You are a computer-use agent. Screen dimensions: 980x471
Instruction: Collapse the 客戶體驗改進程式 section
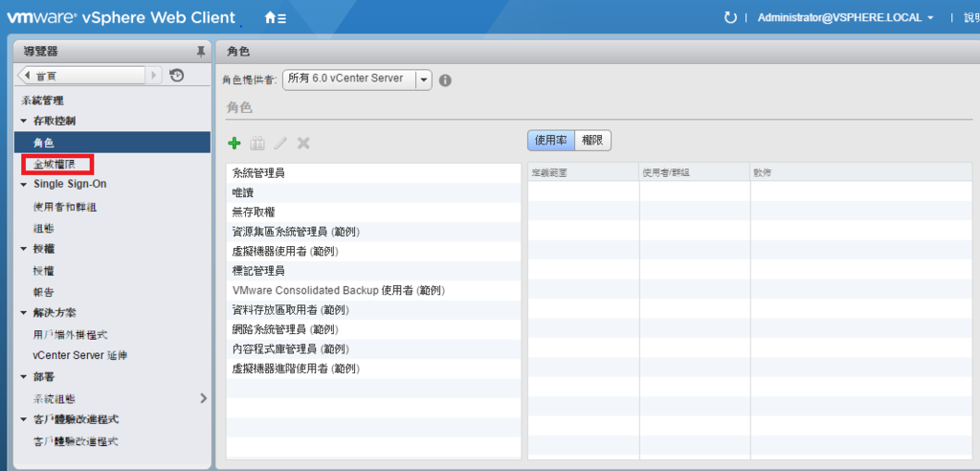[24, 419]
